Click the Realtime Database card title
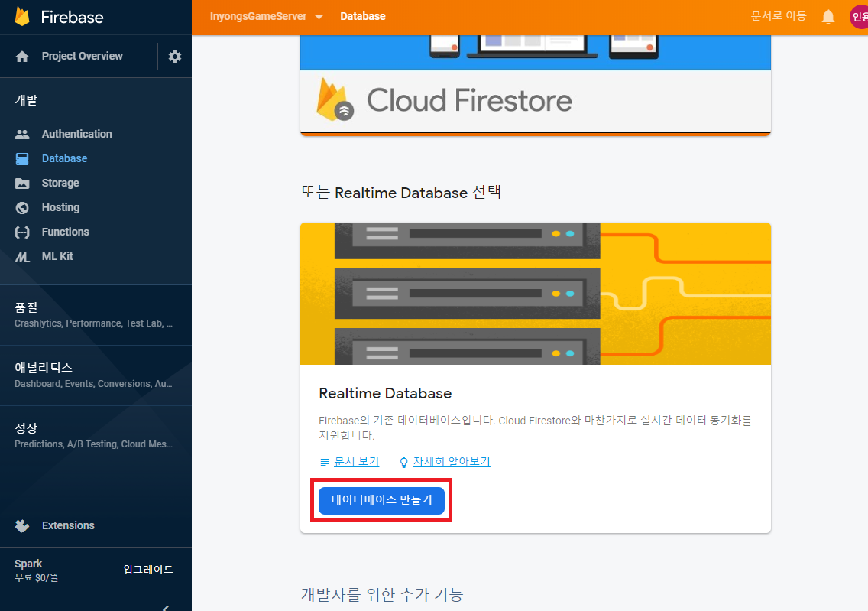Image resolution: width=868 pixels, height=611 pixels. pyautogui.click(x=385, y=393)
